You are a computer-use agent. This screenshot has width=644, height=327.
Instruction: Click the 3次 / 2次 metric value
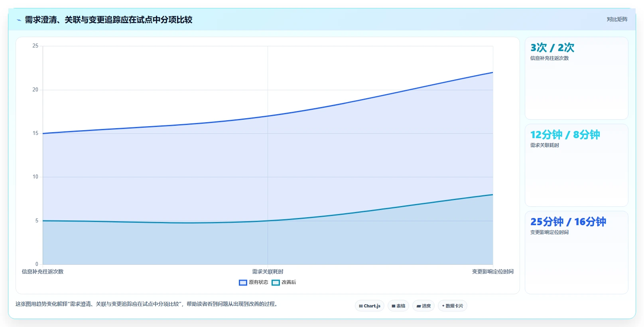[x=552, y=48]
